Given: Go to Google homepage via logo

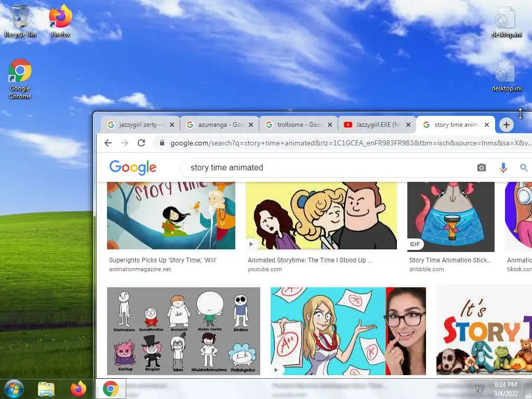Looking at the screenshot, I should 132,168.
